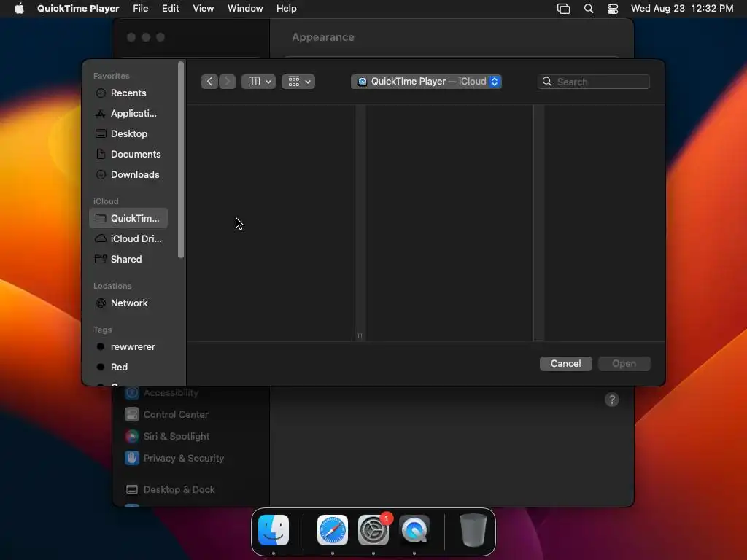Open Control Center in menu bar
Screen dimensions: 747x560
coord(613,9)
